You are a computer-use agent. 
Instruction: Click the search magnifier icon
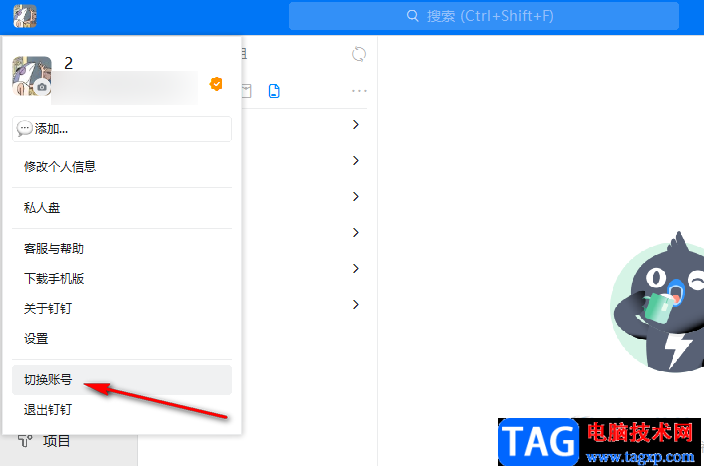pos(412,16)
